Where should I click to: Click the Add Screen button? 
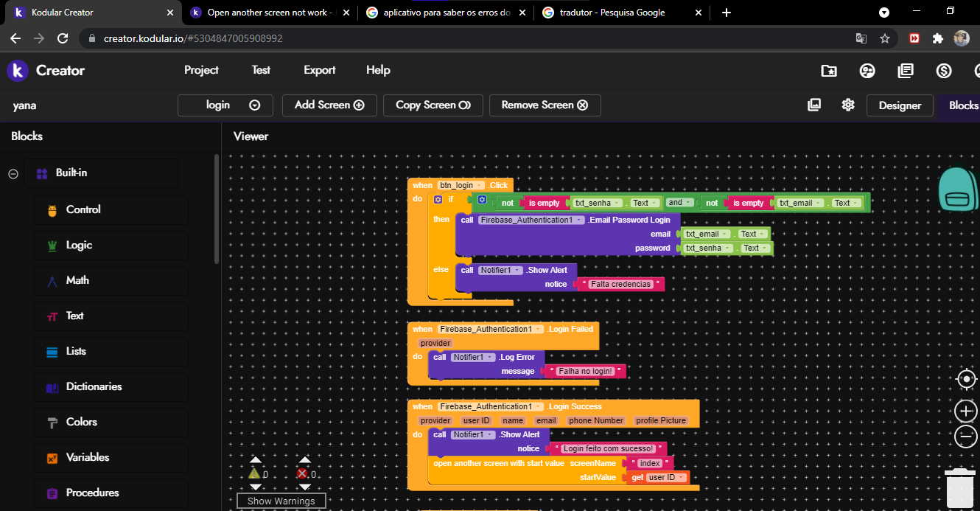[329, 105]
